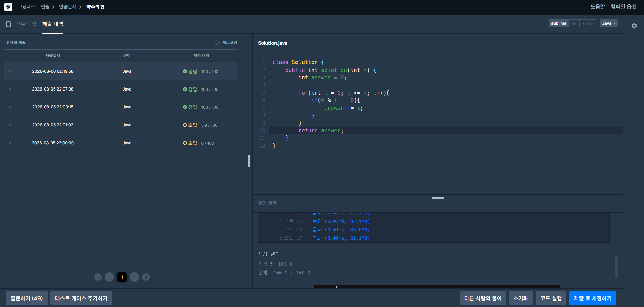Expand the 2026-08-05 22:07:08 submission row

(x=10, y=89)
